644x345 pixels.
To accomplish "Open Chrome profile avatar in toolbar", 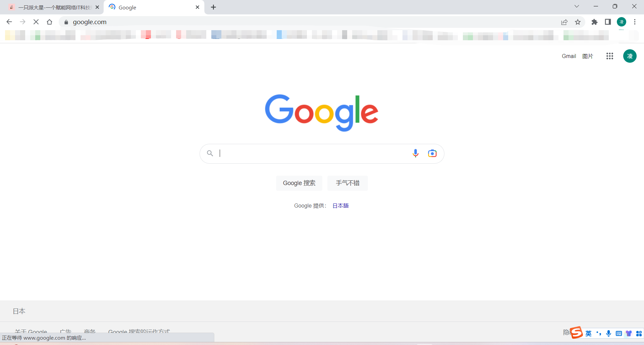I will (622, 22).
